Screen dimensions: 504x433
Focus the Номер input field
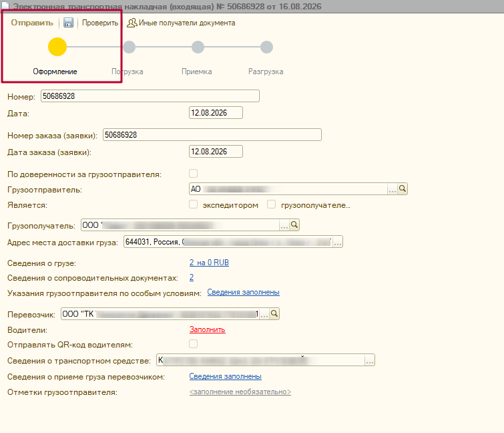[150, 96]
